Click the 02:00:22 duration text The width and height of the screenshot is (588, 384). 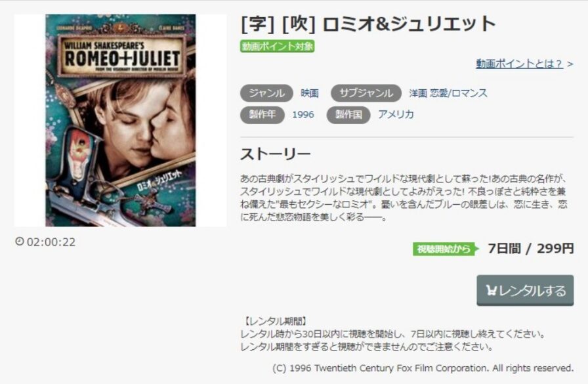point(51,242)
